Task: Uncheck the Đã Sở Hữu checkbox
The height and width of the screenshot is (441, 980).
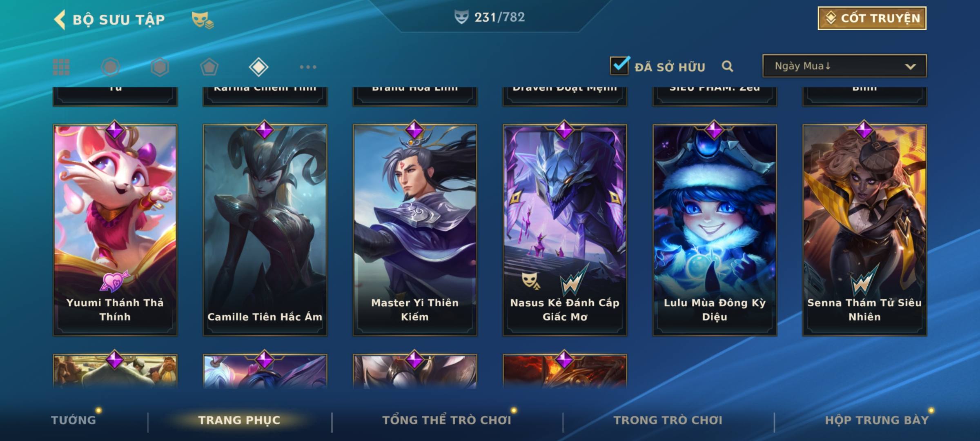Action: [619, 65]
